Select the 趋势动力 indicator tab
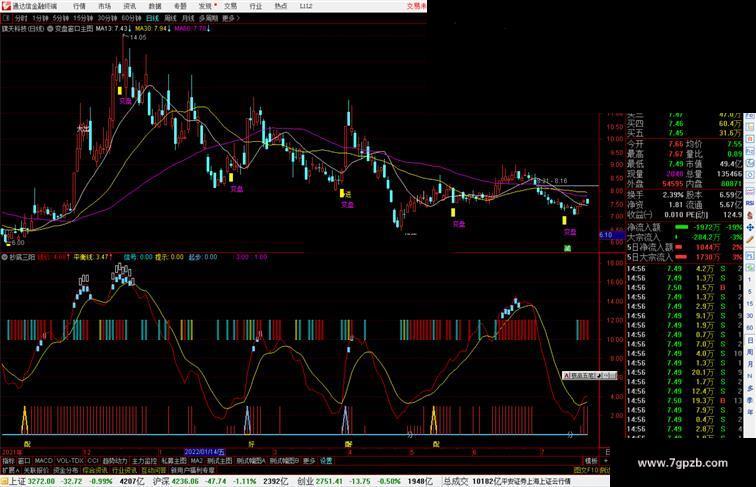This screenshot has width=756, height=487. 115,461
